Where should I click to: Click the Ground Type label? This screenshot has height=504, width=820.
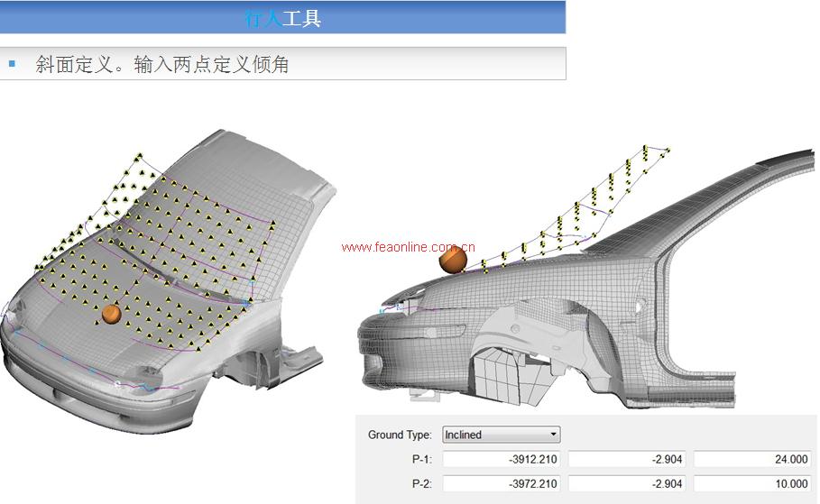point(400,435)
